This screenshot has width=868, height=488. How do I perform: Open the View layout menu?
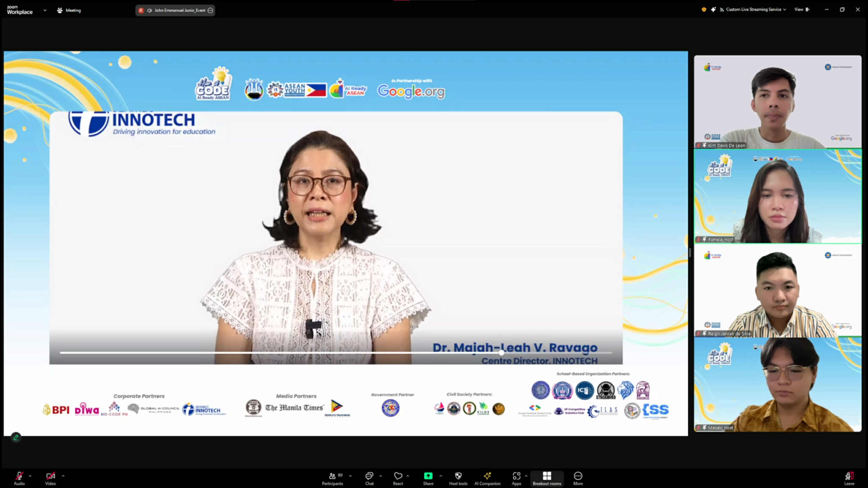click(801, 9)
